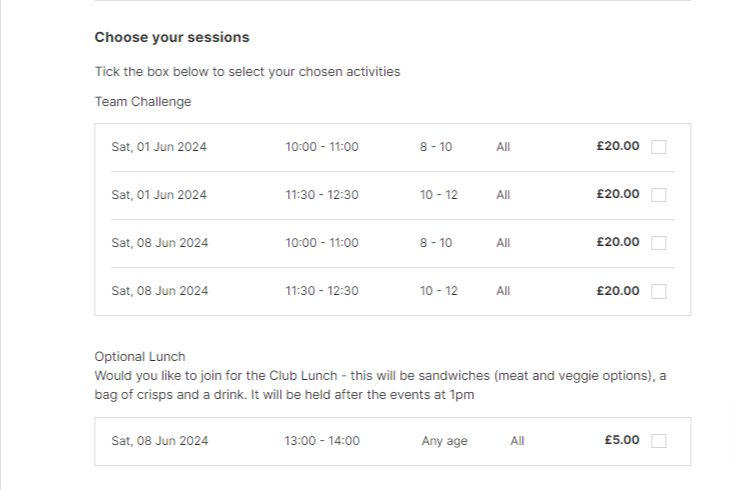Click the 10 - 12 age range in the 01 Jun row

point(438,195)
